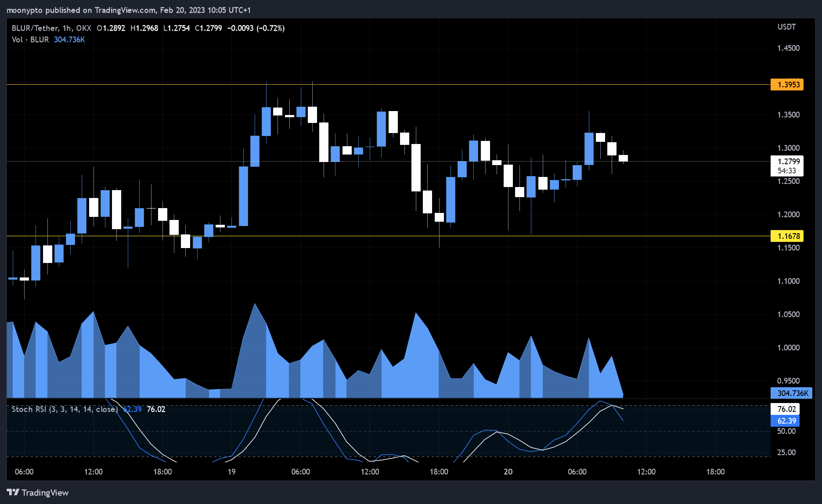
Task: Click the change value −0.0093 (−0.72%)
Action: 256,28
